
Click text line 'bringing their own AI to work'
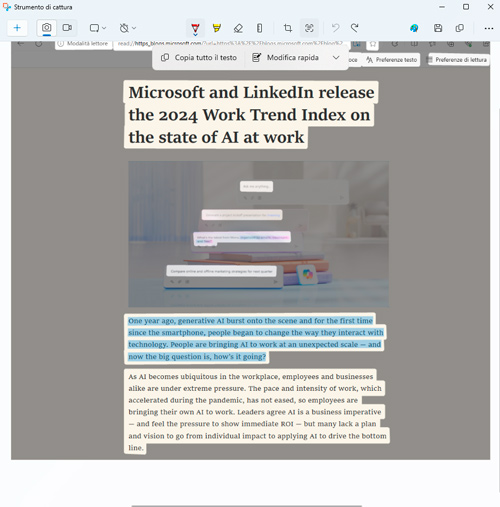point(254,412)
